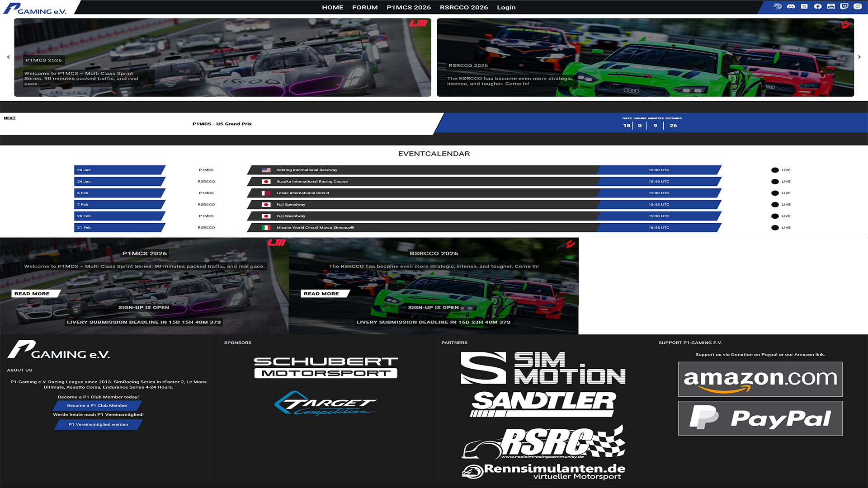The width and height of the screenshot is (868, 488).
Task: Click the X (Twitter) social icon
Action: pyautogui.click(x=804, y=7)
